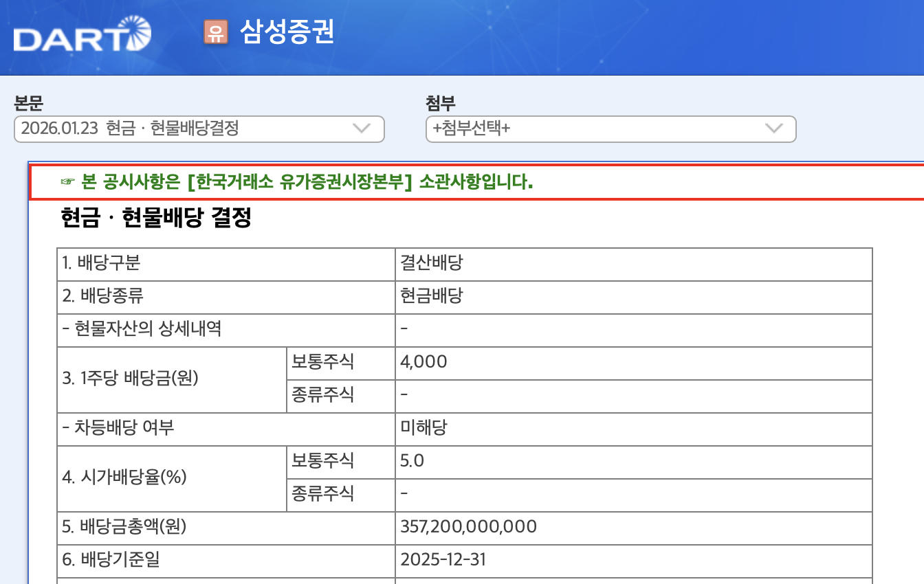Open the 본문 document dropdown
This screenshot has height=584, width=924.
point(199,129)
